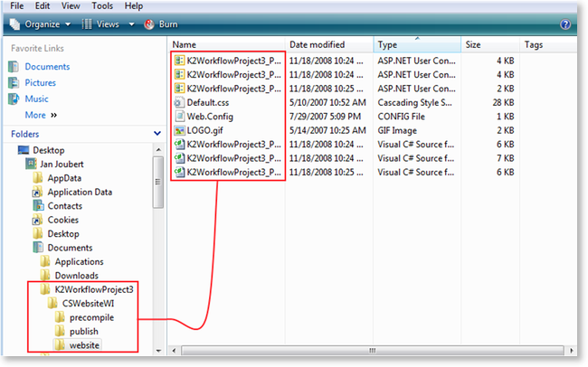Click the Burn disc icon
Screen dimensions: 588x367
point(149,24)
